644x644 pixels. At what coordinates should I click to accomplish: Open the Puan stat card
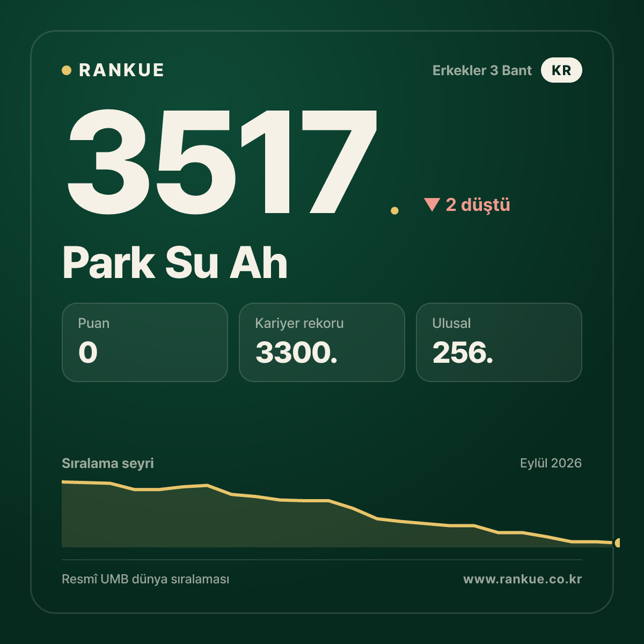145,342
